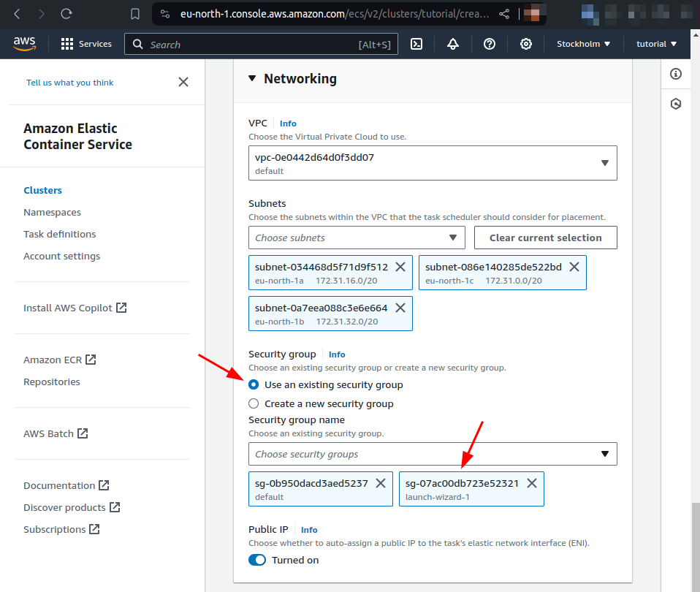Go to Namespaces in the sidebar

tap(52, 212)
